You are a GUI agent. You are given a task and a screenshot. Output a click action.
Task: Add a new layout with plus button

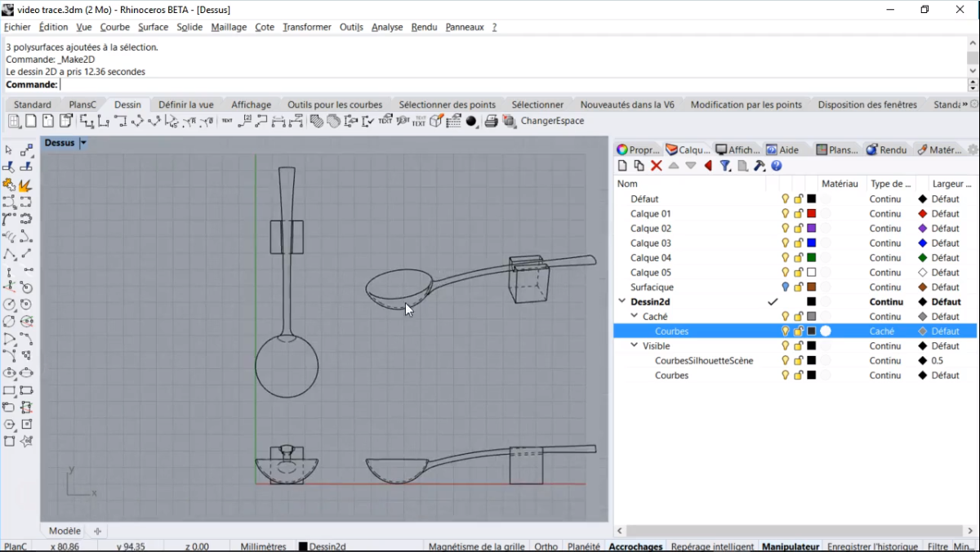[x=97, y=531]
